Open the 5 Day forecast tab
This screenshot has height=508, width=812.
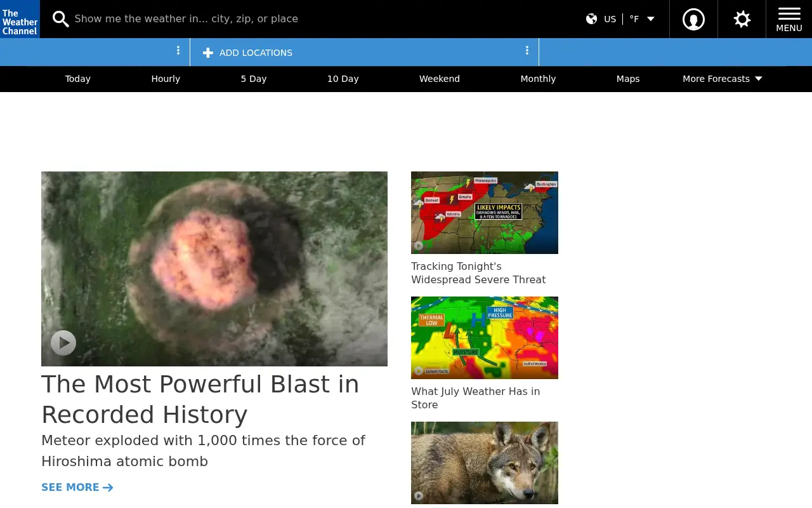[254, 79]
